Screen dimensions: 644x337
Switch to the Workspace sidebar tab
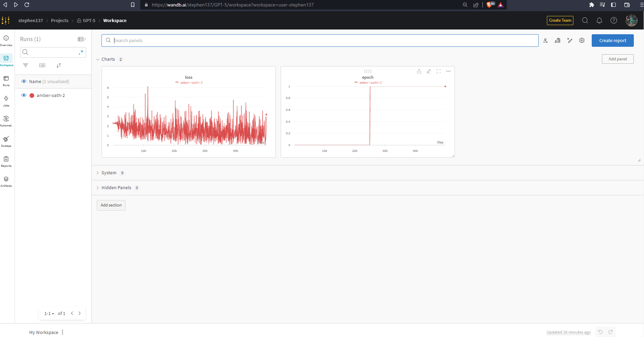(6, 61)
